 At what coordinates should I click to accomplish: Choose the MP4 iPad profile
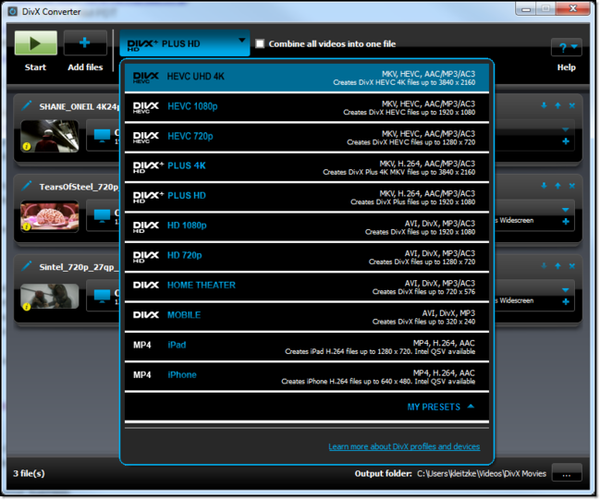(x=307, y=347)
